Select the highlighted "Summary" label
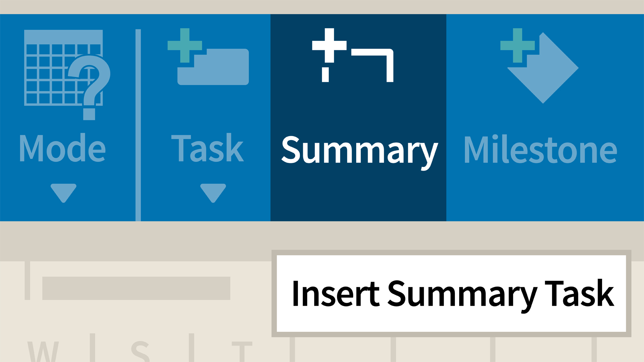This screenshot has width=644, height=362. 359,150
